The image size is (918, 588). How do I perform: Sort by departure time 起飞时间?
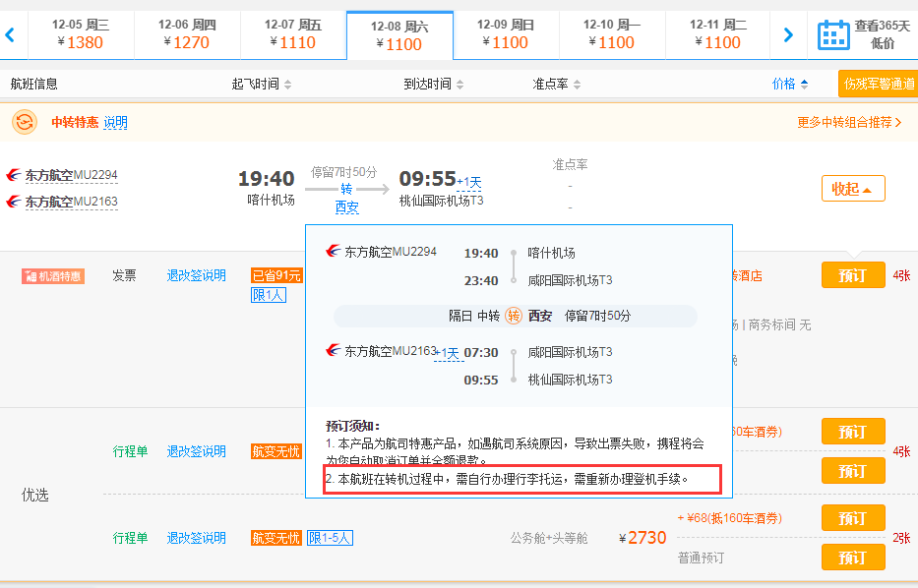point(261,85)
